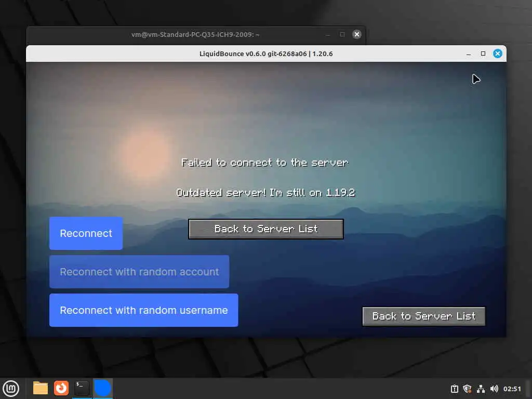Click the terminal title vm@vm-Standard-PC-Q35-ICH9-2009

(195, 34)
